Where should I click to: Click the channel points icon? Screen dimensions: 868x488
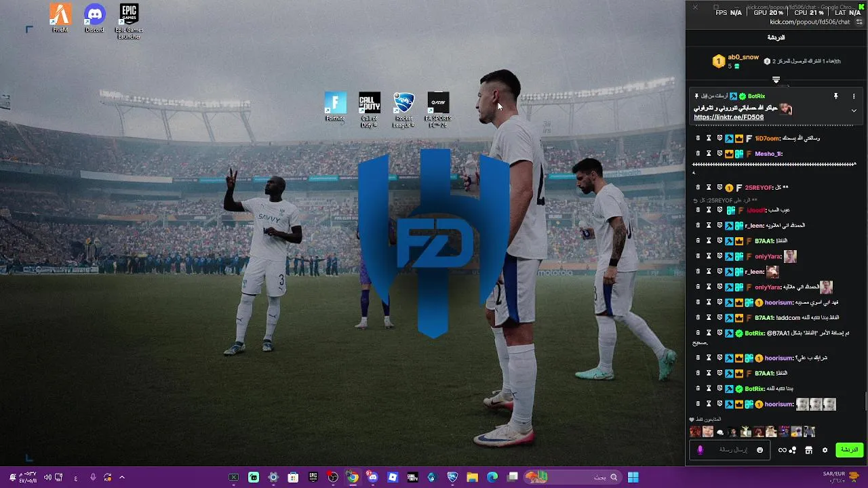pyautogui.click(x=787, y=450)
